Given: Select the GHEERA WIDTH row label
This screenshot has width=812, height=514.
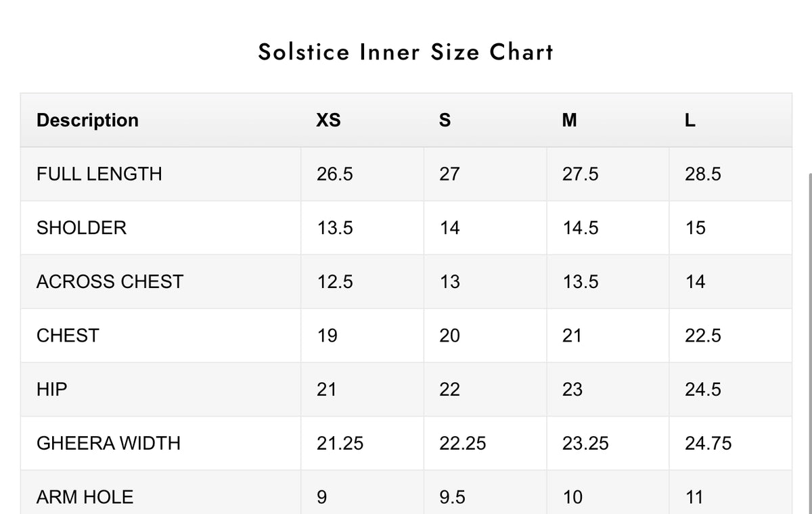Looking at the screenshot, I should coord(108,443).
